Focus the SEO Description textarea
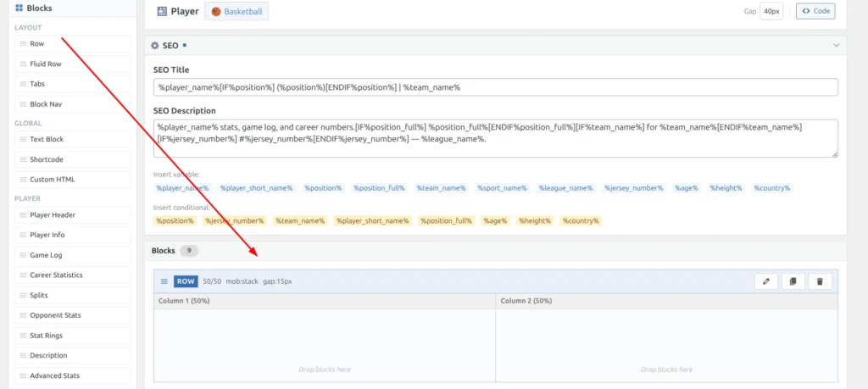This screenshot has width=868, height=389. pyautogui.click(x=495, y=138)
